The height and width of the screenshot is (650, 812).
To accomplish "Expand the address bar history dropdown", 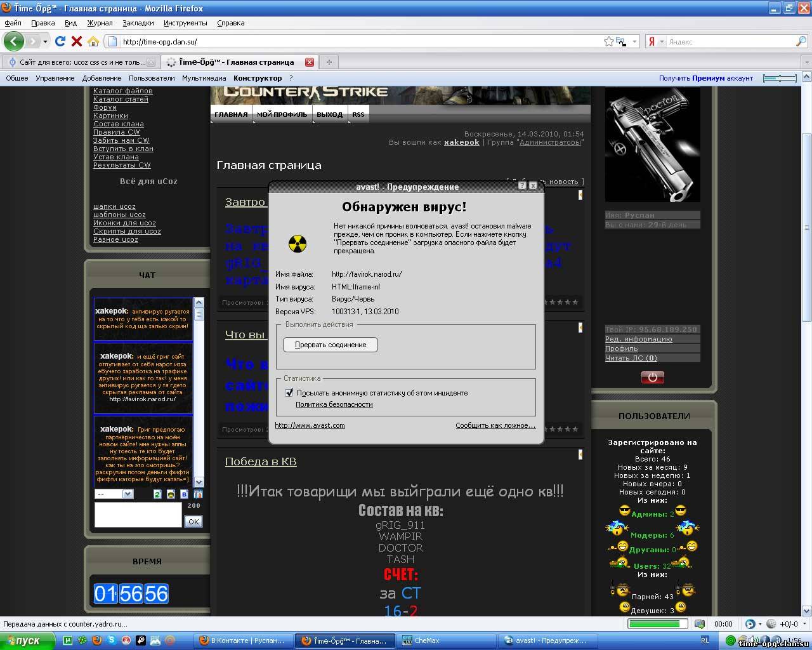I will (x=634, y=41).
